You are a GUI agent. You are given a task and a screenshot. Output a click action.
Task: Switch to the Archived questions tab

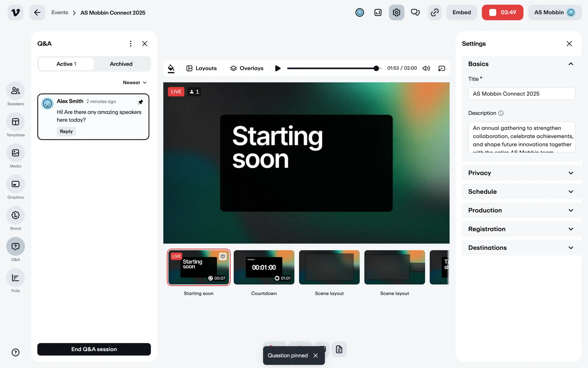pos(121,64)
